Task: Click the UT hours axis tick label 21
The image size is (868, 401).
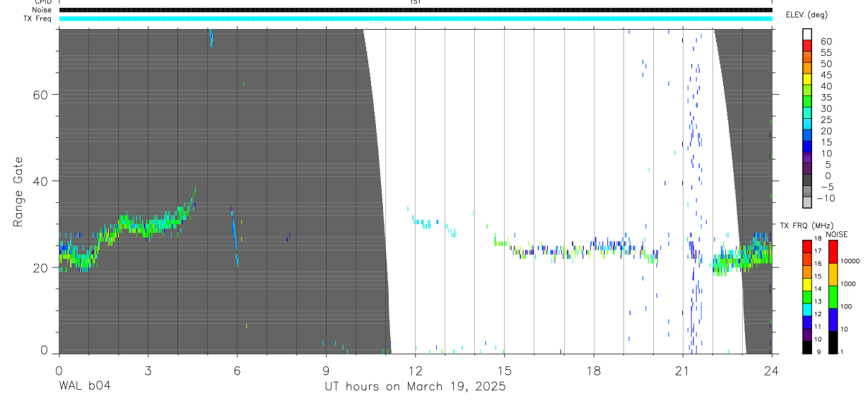Action: (x=682, y=369)
